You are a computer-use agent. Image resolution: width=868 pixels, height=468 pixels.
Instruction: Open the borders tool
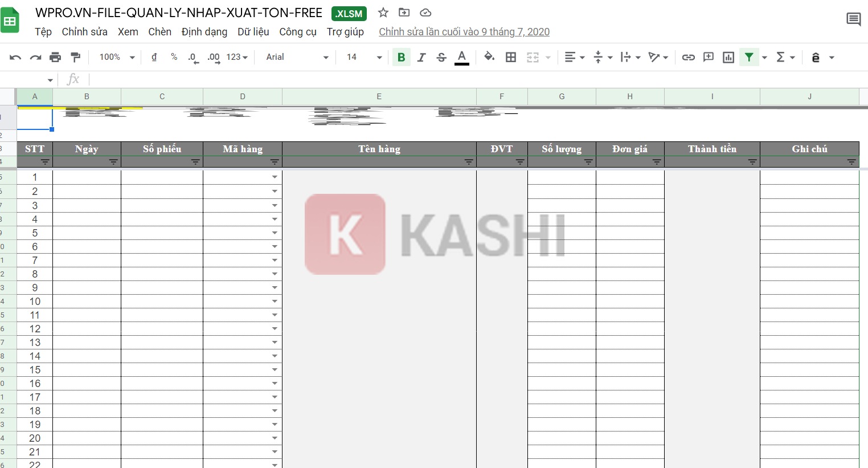(511, 57)
